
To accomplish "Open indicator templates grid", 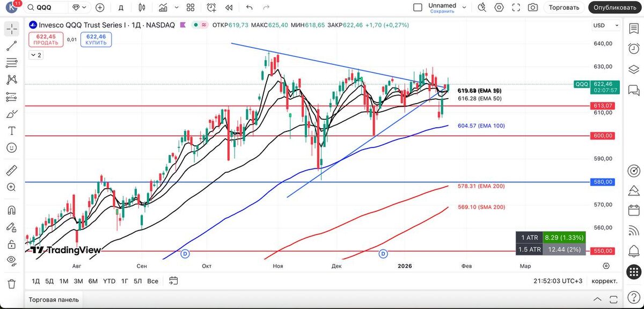I will coord(190,8).
